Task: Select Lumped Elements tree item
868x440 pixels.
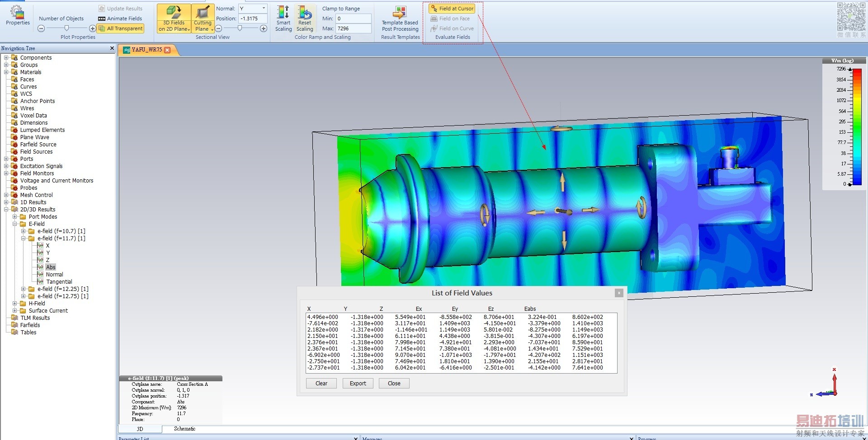Action: (42, 130)
